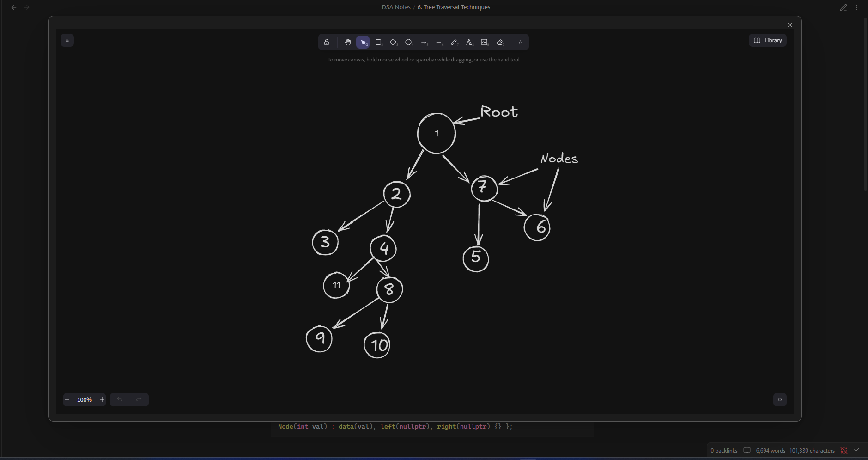
Task: Select the tree node circle 11
Action: click(x=336, y=285)
